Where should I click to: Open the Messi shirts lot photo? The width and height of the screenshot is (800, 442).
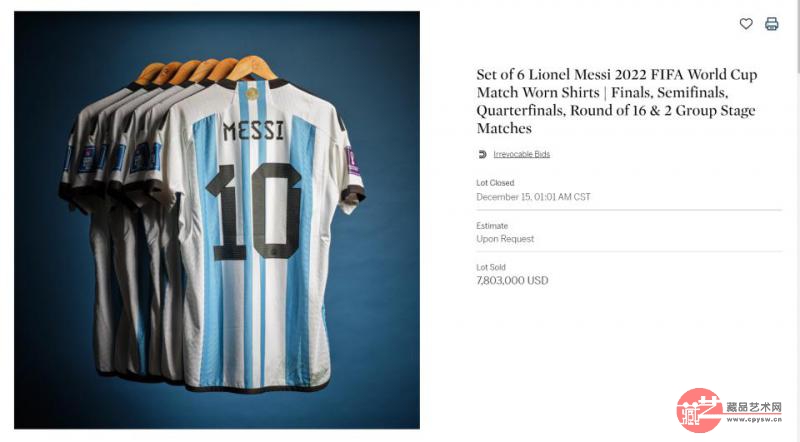(x=217, y=220)
